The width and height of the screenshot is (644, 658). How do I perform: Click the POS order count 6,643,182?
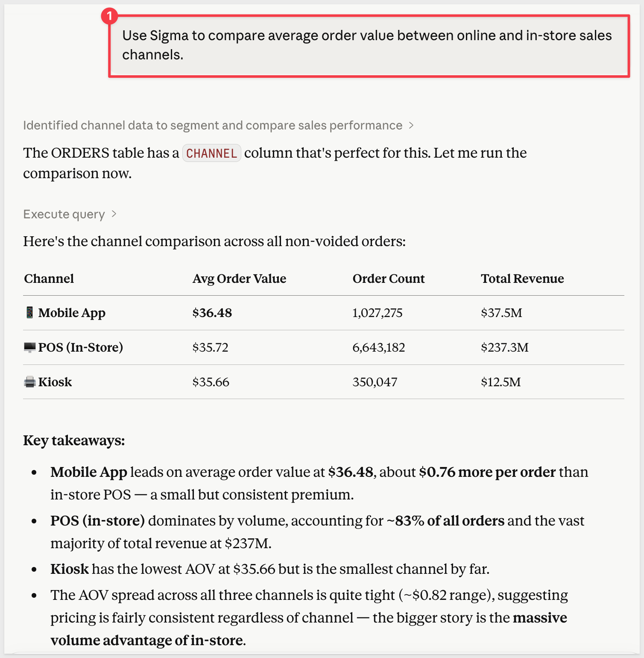click(x=378, y=347)
